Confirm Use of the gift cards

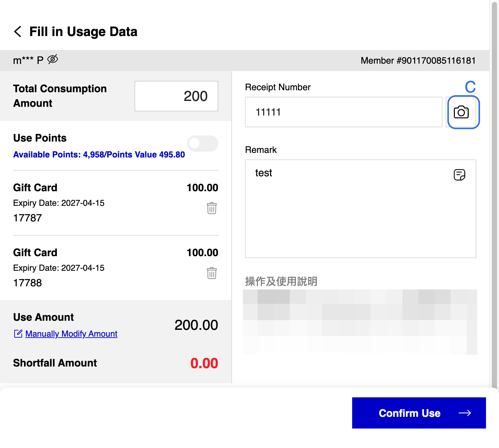tap(419, 413)
